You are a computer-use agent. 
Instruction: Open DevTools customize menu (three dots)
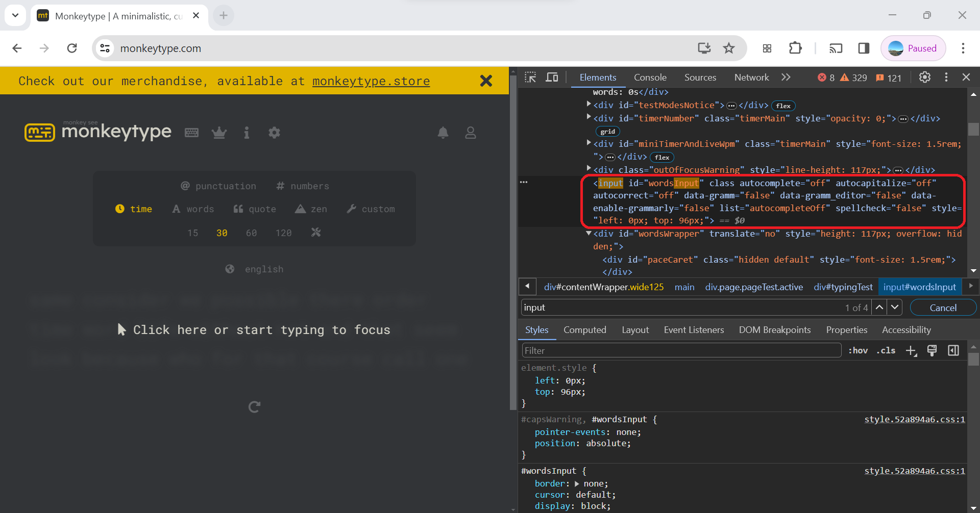(946, 77)
